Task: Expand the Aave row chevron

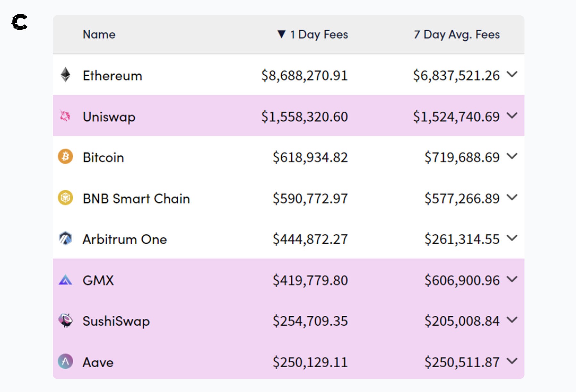Action: (x=512, y=361)
